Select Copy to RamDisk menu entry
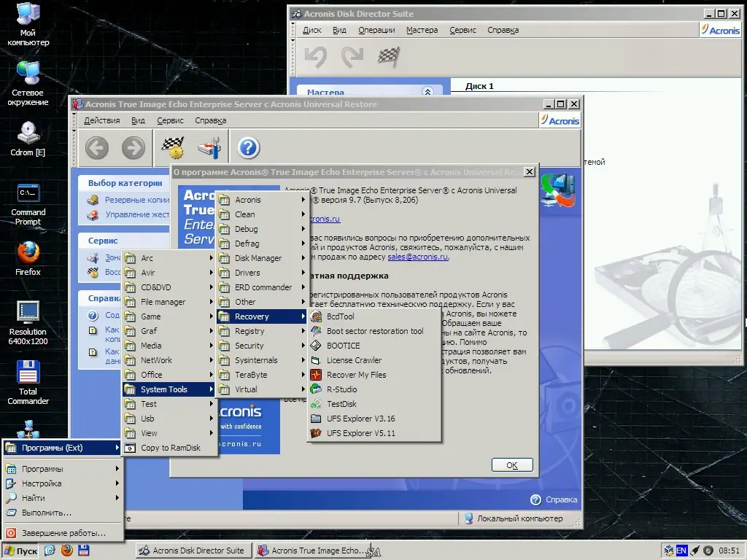 click(169, 448)
